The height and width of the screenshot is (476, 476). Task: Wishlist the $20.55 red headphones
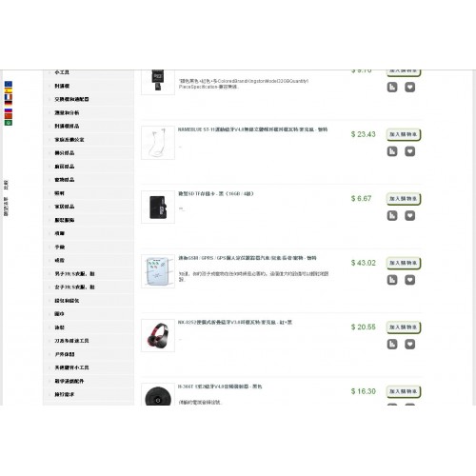tap(409, 344)
